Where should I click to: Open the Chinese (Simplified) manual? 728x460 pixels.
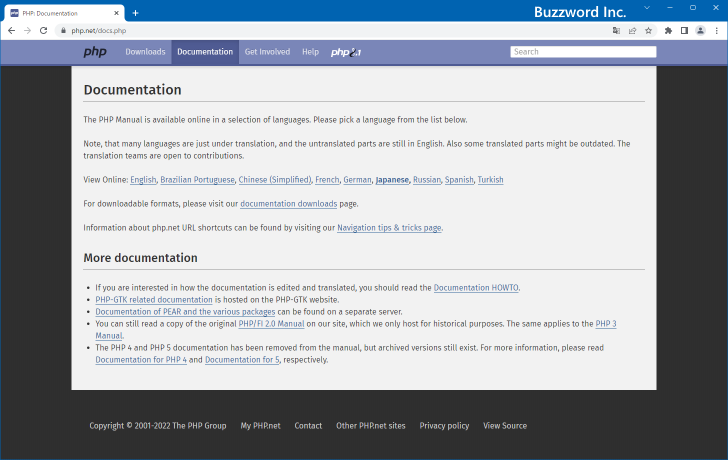tap(275, 180)
